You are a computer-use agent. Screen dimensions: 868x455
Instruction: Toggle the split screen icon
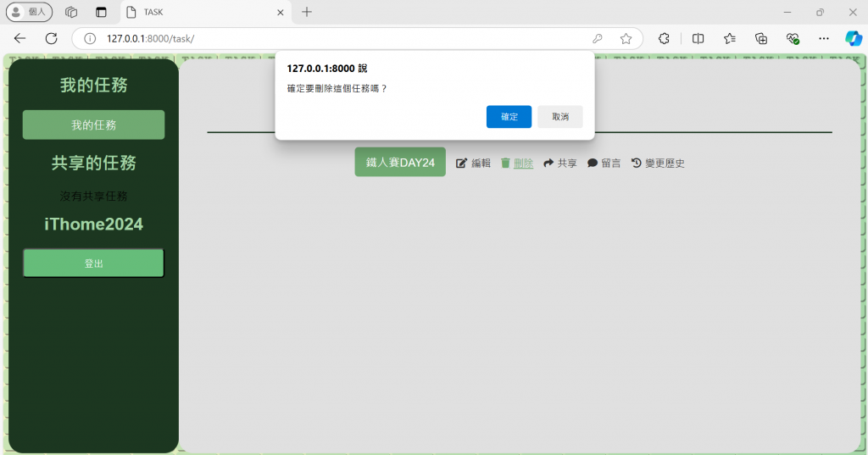[x=698, y=38]
